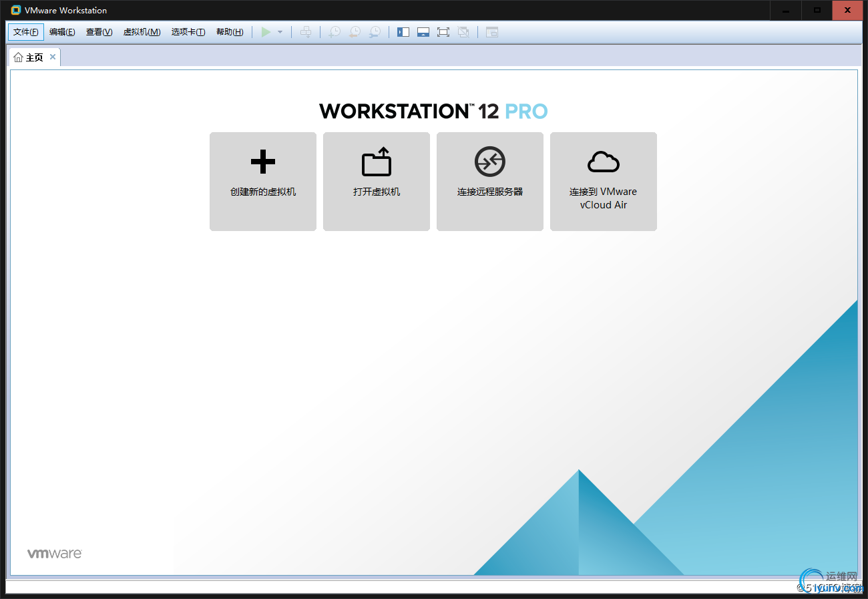This screenshot has width=868, height=599.
Task: Open the 文件(F) menu
Action: click(x=26, y=32)
